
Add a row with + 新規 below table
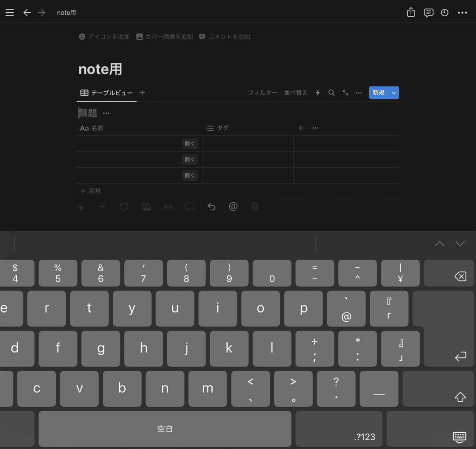click(x=90, y=191)
